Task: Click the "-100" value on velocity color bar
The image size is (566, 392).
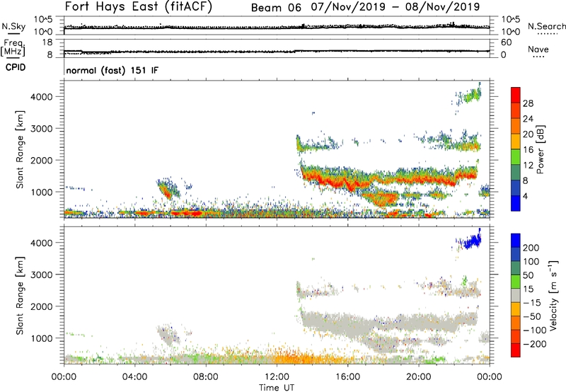Action: pyautogui.click(x=534, y=330)
